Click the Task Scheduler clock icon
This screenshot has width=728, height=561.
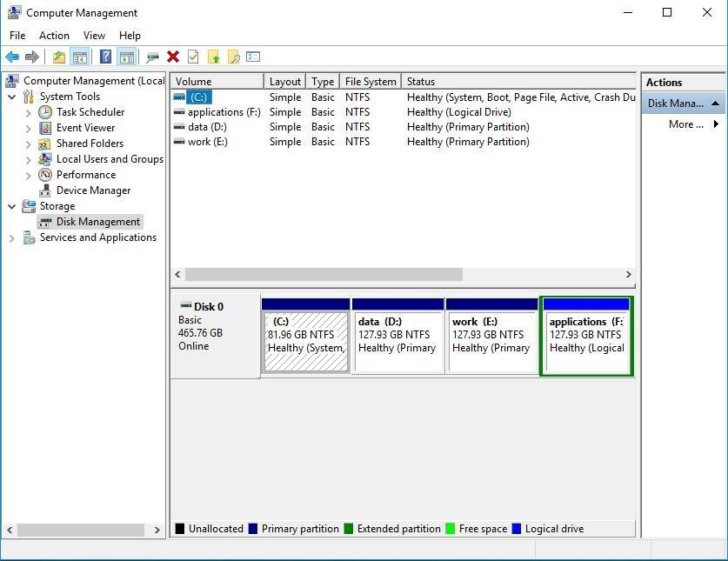45,112
